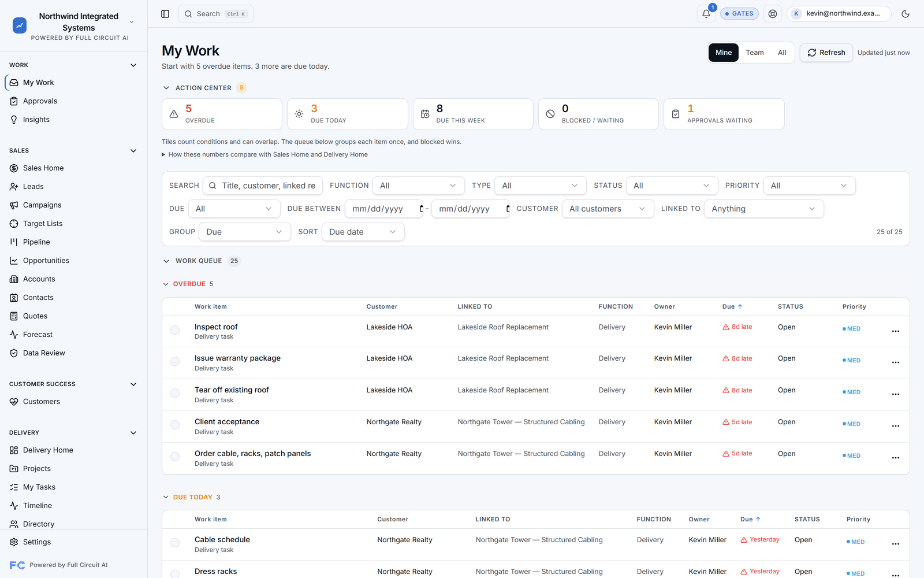Open the notifications bell
Screen dimensions: 924x578
click(706, 14)
